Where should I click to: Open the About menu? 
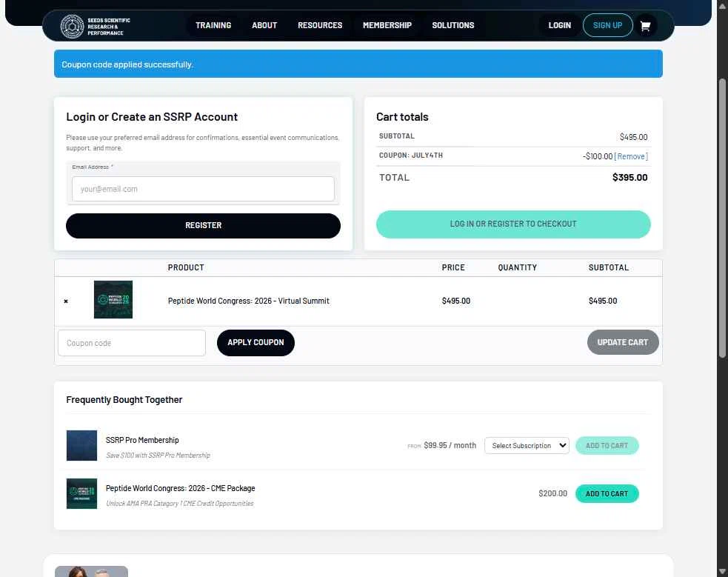click(x=264, y=25)
